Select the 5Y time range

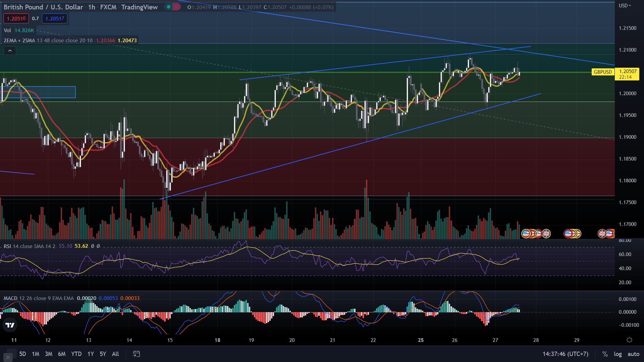(103, 354)
